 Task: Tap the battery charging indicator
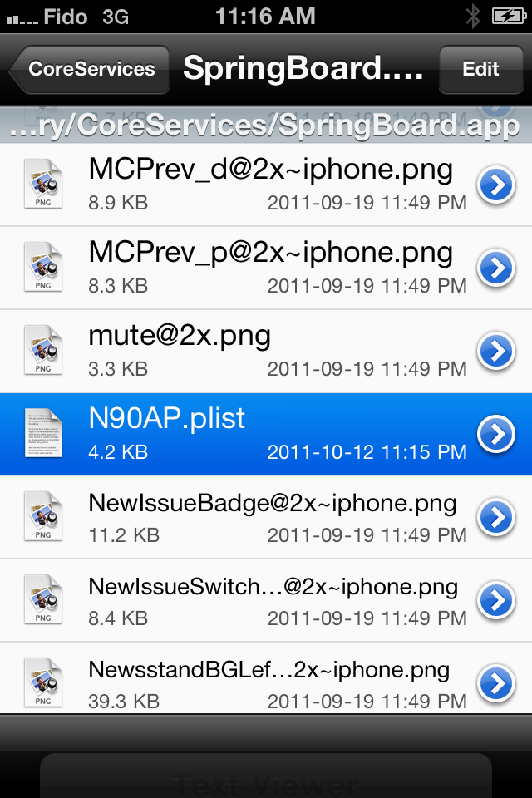[509, 17]
